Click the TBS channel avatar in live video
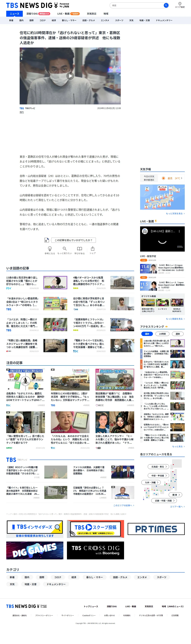This screenshot has width=191, height=644. tap(145, 231)
